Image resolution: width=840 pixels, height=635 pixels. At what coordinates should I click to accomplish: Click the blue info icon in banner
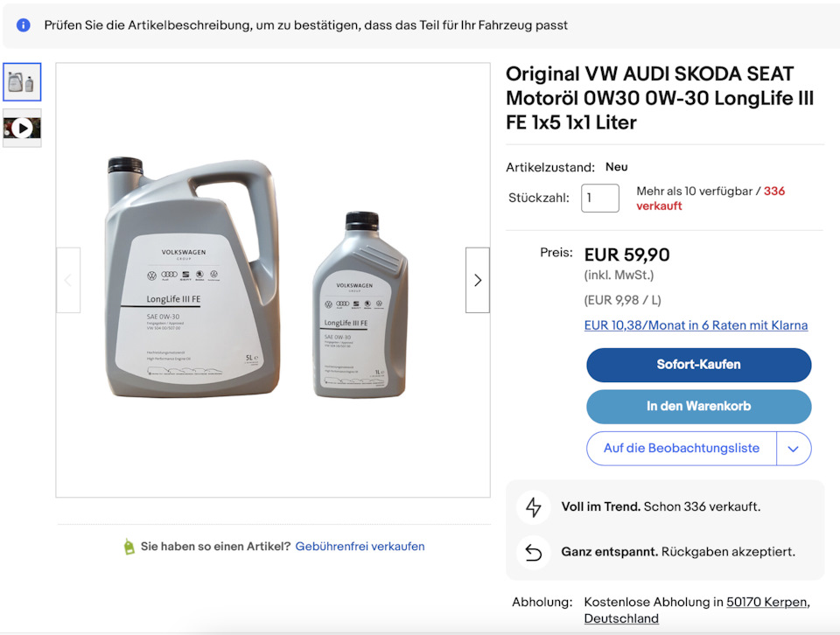[24, 25]
